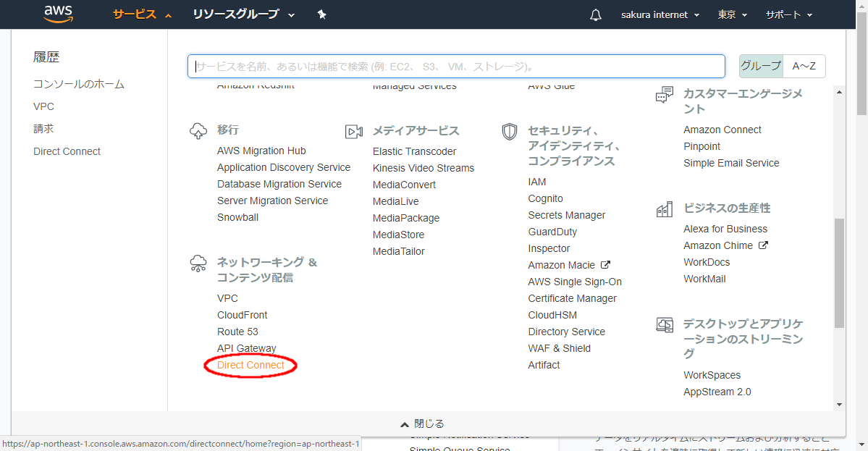
Task: Open the 東京 region dropdown
Action: (x=733, y=14)
